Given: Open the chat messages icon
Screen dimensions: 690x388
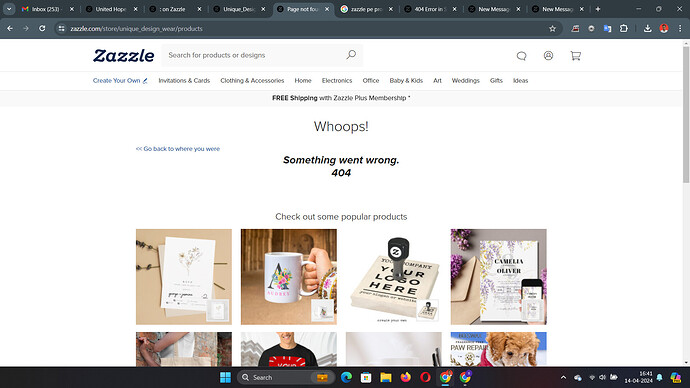Looking at the screenshot, I should pos(521,56).
